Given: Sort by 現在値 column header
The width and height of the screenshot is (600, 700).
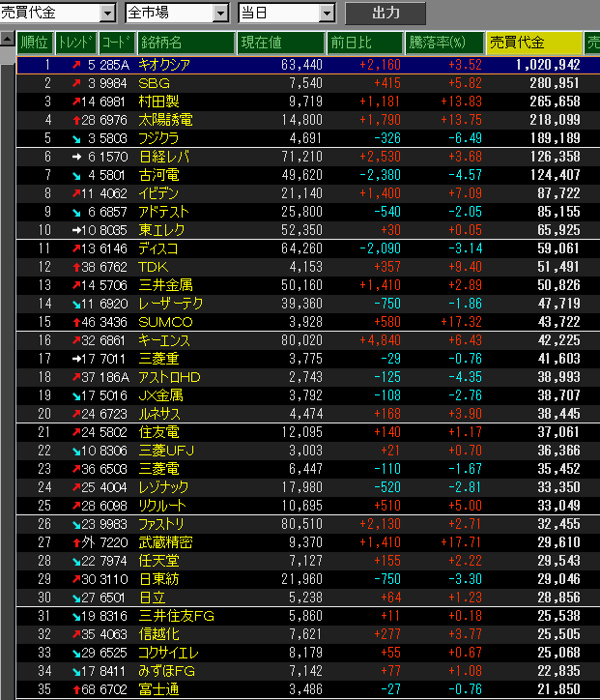Looking at the screenshot, I should pyautogui.click(x=281, y=43).
